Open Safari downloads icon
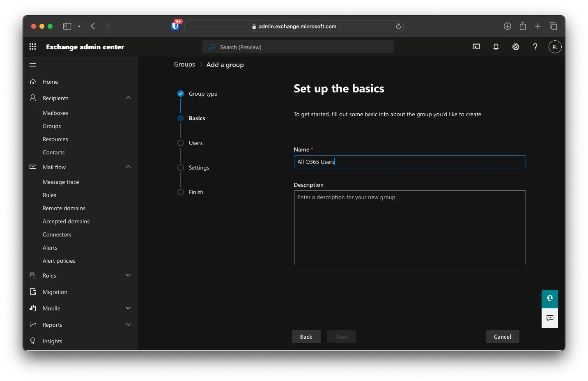The image size is (588, 381). (508, 26)
